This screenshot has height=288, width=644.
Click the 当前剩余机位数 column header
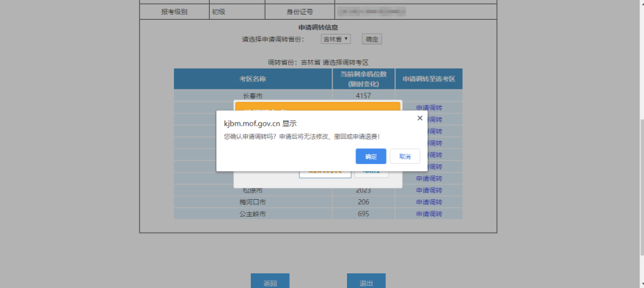pyautogui.click(x=364, y=79)
